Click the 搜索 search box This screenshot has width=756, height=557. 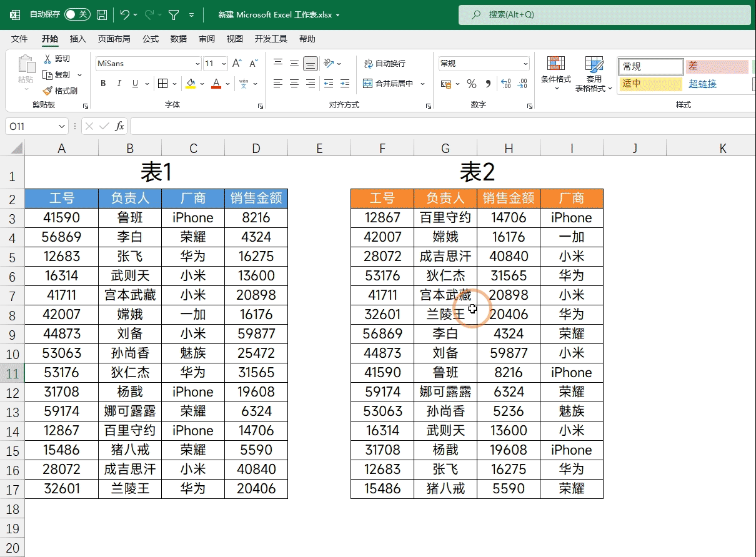[604, 14]
